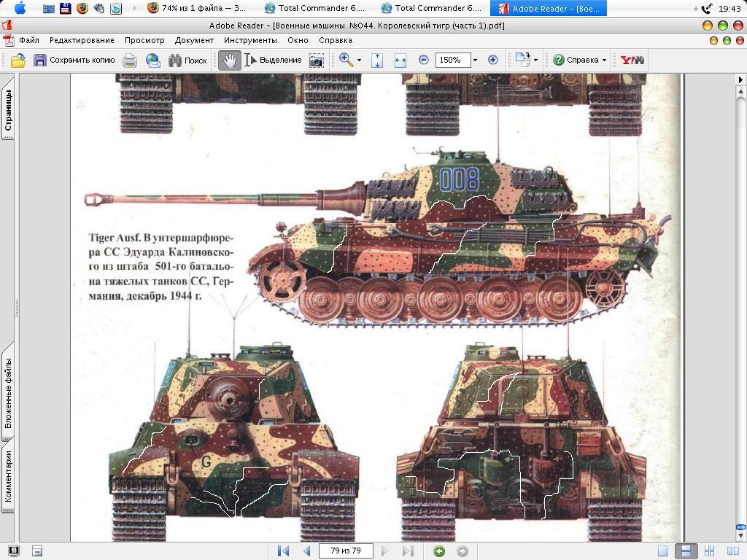This screenshot has height=560, width=747.
Task: Decrease zoom with the minus button
Action: click(x=424, y=60)
